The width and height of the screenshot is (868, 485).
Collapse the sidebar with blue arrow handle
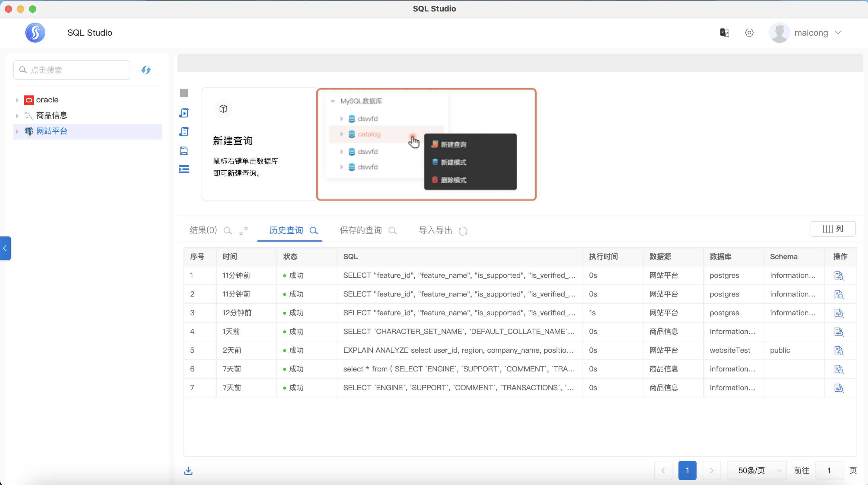[5, 248]
